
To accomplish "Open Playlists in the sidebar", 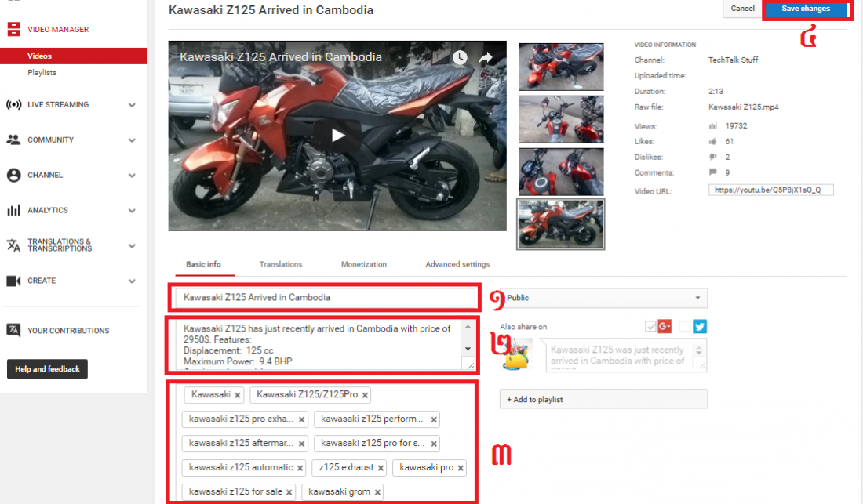I will (42, 73).
